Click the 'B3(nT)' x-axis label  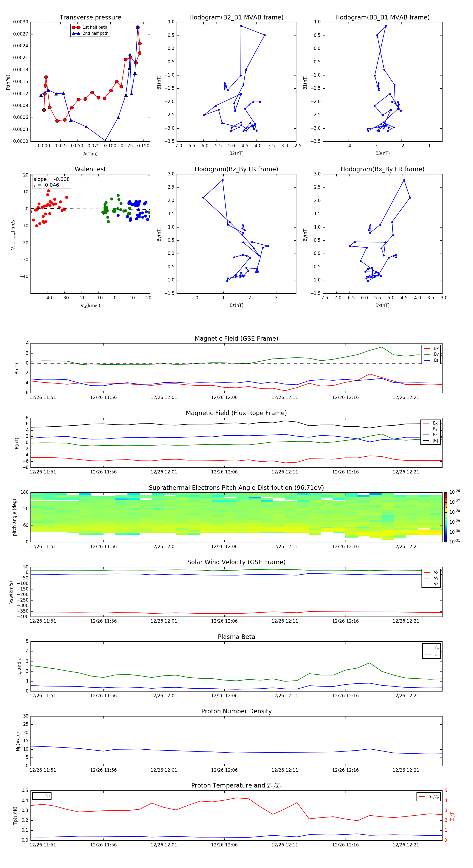point(382,153)
